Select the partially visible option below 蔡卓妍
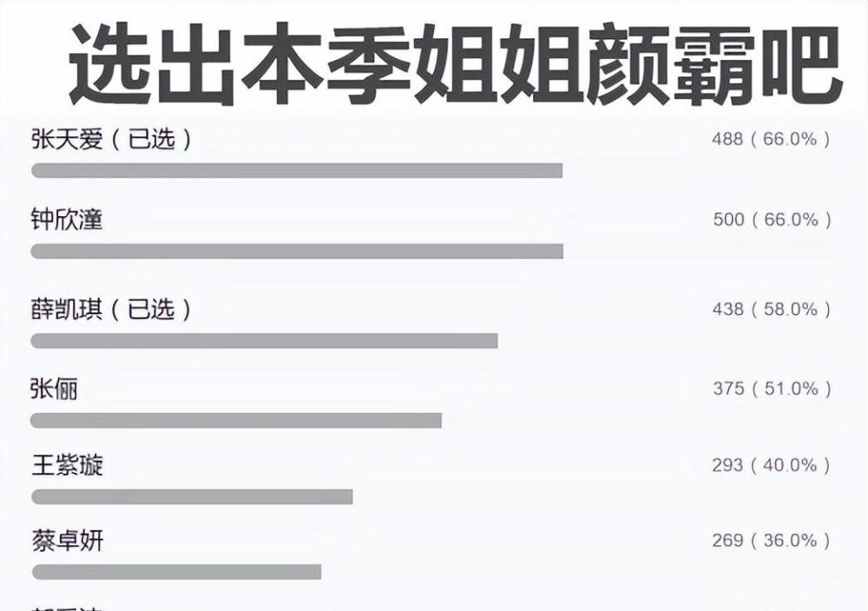The width and height of the screenshot is (868, 611). tap(67, 608)
